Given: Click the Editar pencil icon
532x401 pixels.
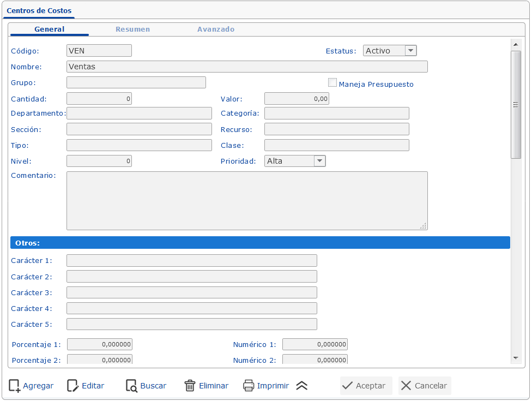Looking at the screenshot, I should pos(72,386).
